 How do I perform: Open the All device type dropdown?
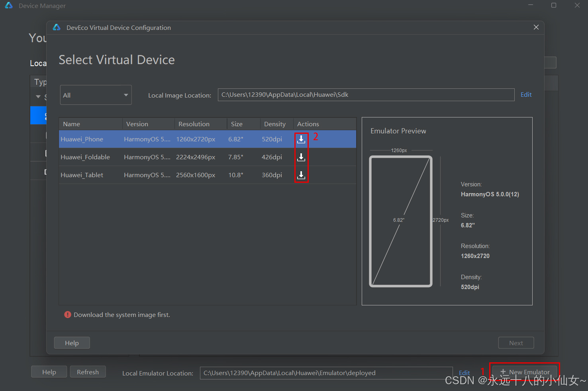(96, 95)
